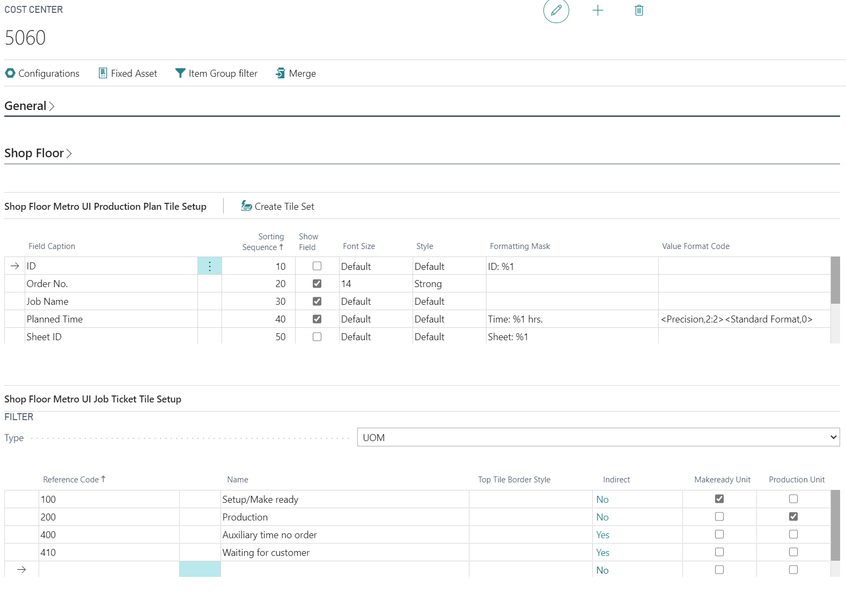Click the Formatting Mask cell 'ID: %1'
Screen dimensions: 846x616
point(572,266)
